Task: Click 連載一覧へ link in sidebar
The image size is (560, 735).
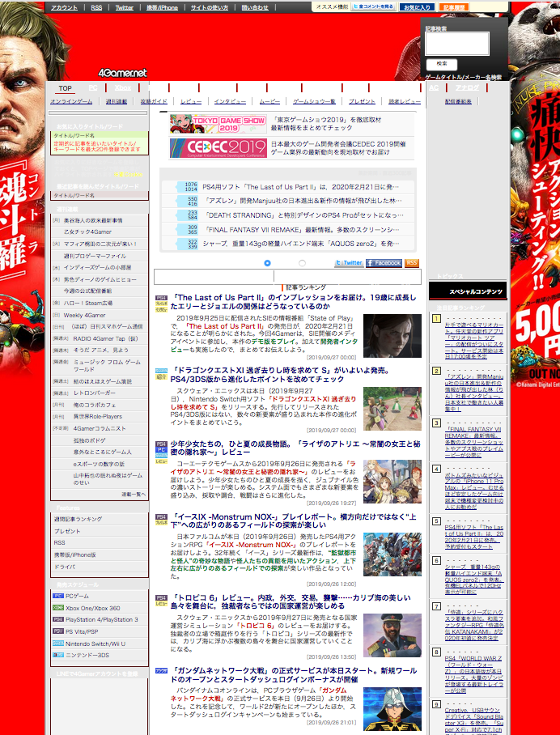Action: point(134,495)
